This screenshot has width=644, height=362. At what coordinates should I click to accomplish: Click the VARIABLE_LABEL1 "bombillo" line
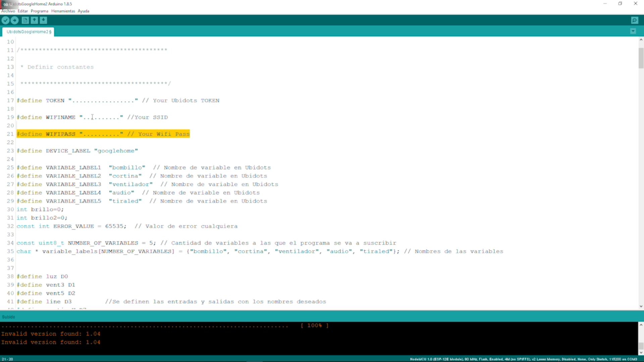tap(144, 168)
